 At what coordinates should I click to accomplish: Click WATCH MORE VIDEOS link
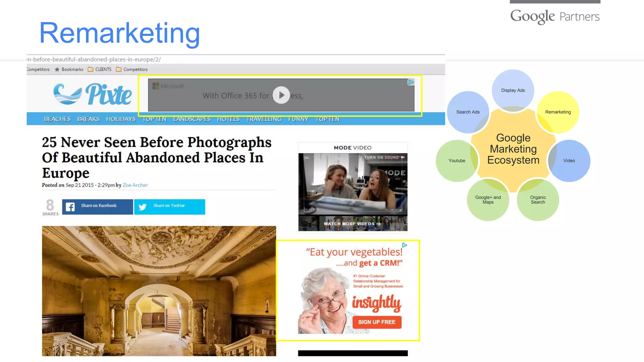[x=352, y=224]
